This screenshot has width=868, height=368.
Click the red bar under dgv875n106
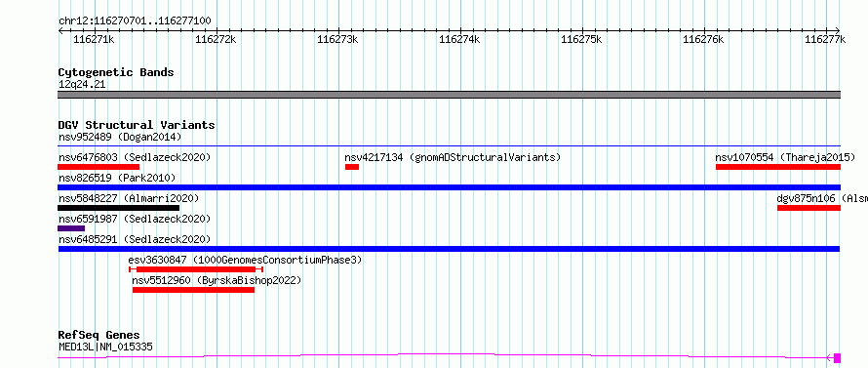point(809,208)
